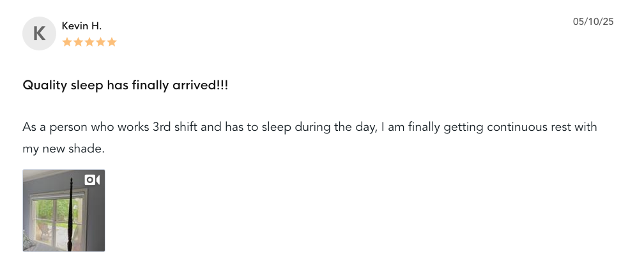Open the review video thumbnail

coord(64,210)
